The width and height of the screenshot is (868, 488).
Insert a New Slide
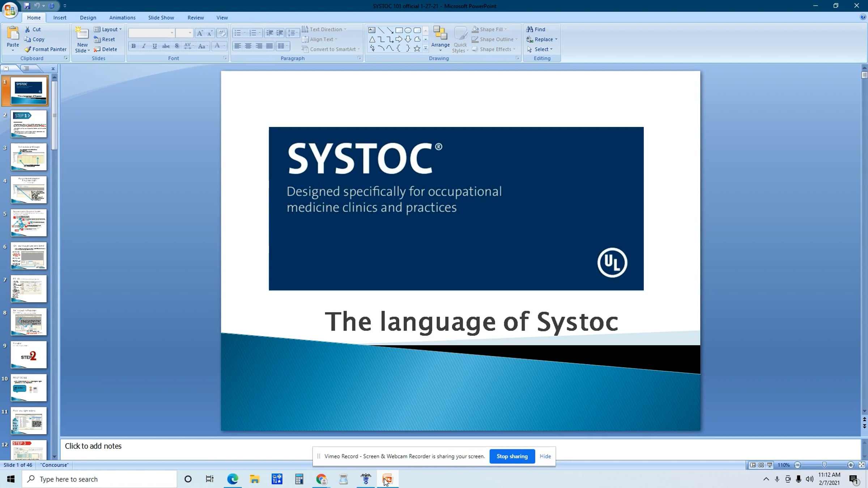(x=82, y=40)
